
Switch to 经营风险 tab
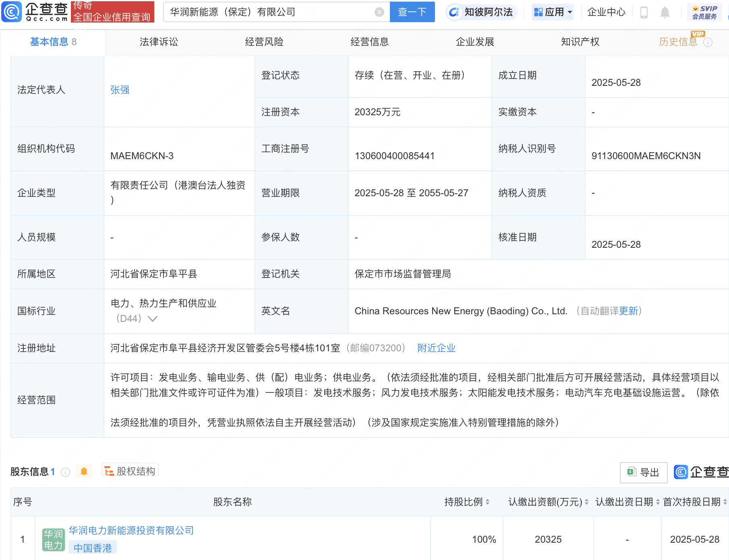point(264,42)
